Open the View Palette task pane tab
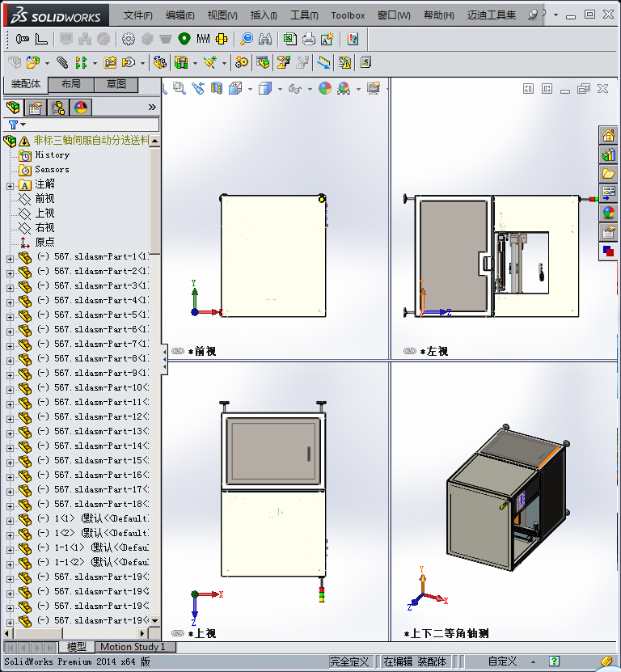Image resolution: width=621 pixels, height=672 pixels. click(x=608, y=193)
